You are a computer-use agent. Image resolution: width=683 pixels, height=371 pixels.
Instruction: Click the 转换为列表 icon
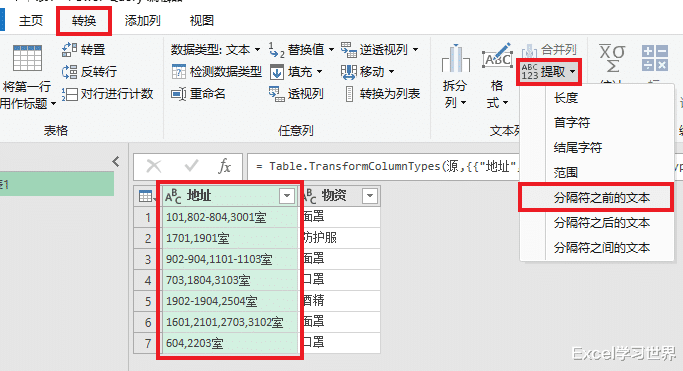click(x=349, y=94)
